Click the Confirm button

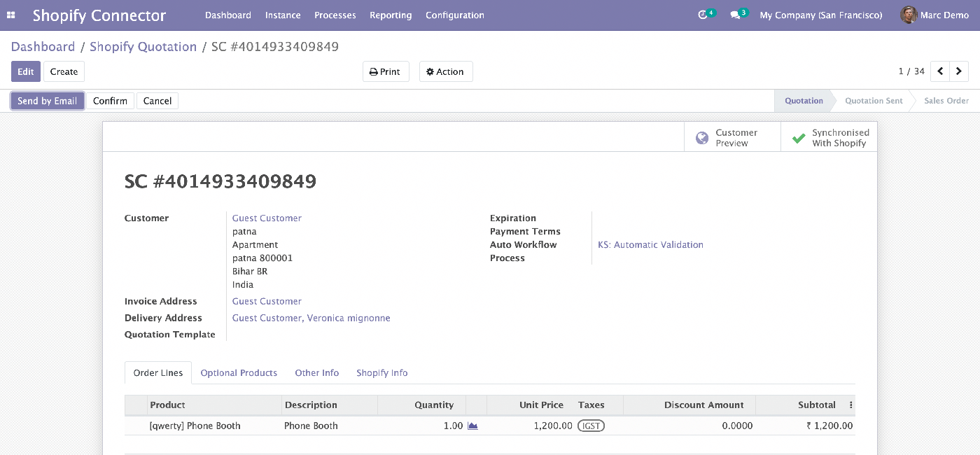click(x=110, y=101)
